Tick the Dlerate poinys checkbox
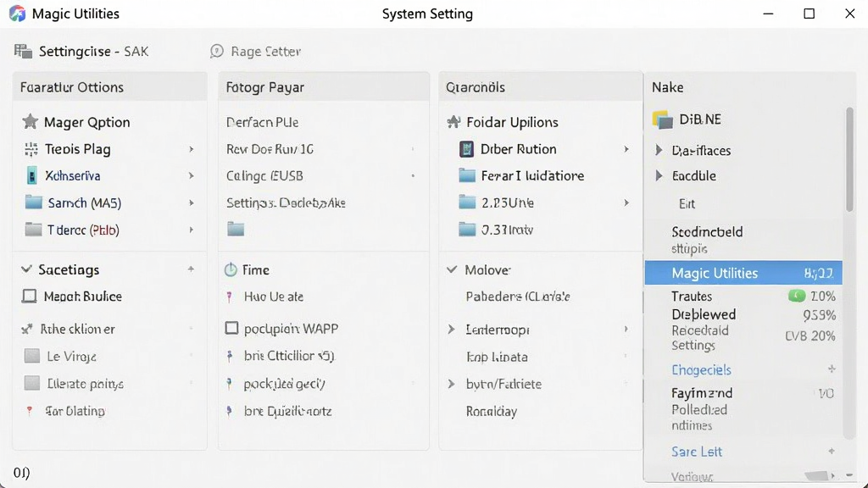The image size is (868, 488). point(32,383)
